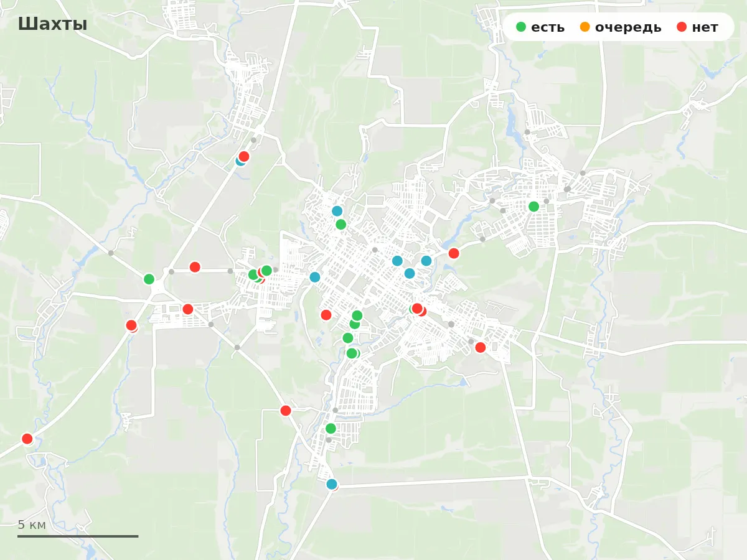
Task: Click the "Шахты" map title
Action: tap(52, 24)
